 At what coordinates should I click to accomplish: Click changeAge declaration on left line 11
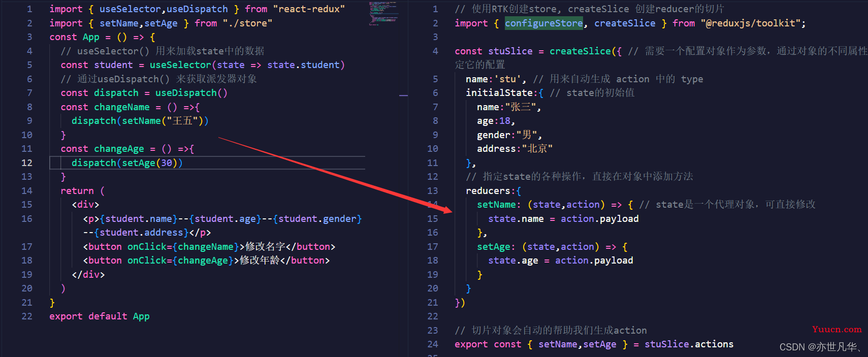(119, 149)
